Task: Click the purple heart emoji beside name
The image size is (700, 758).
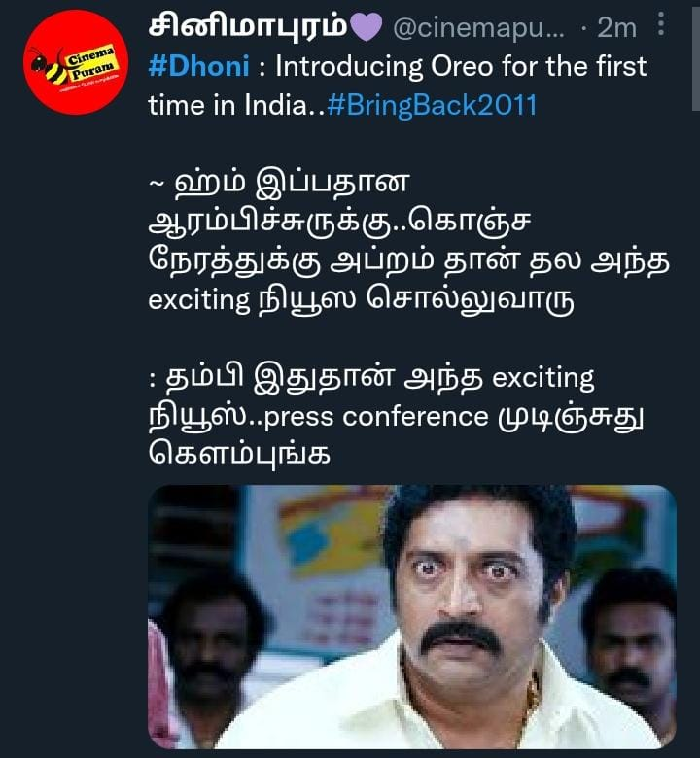Action: click(366, 27)
